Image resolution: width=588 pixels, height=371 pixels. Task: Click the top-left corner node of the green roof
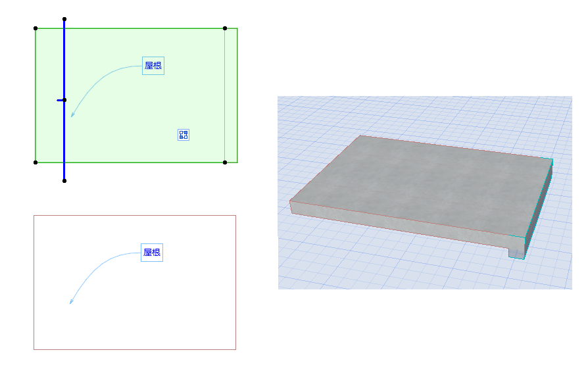tap(36, 28)
